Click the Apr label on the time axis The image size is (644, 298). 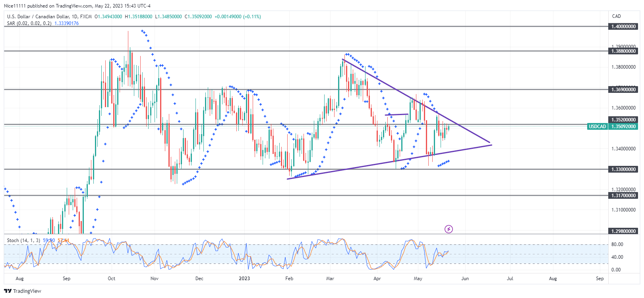point(377,279)
